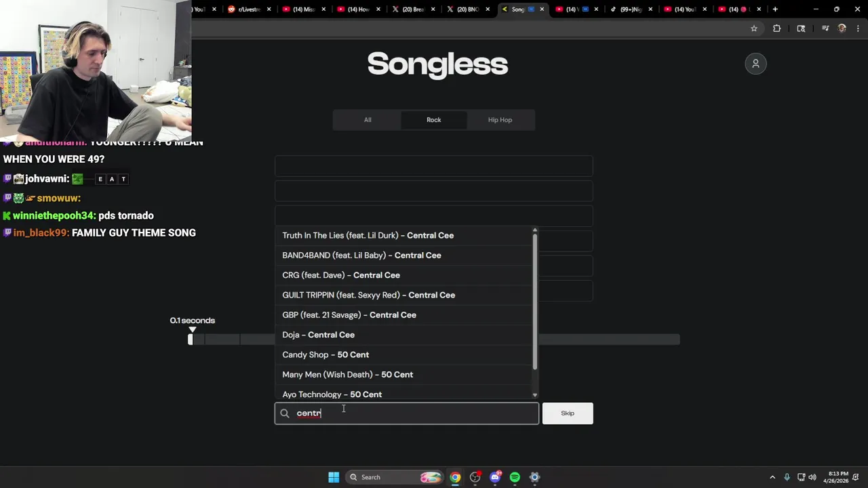The image size is (868, 488).
Task: Switch to the (20) BNO X tab
Action: click(x=468, y=9)
